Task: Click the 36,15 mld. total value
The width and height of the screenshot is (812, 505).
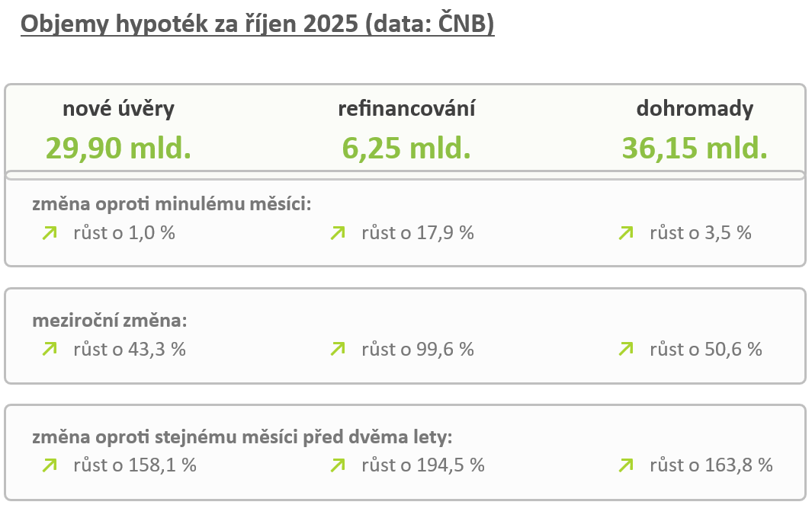Action: (695, 147)
